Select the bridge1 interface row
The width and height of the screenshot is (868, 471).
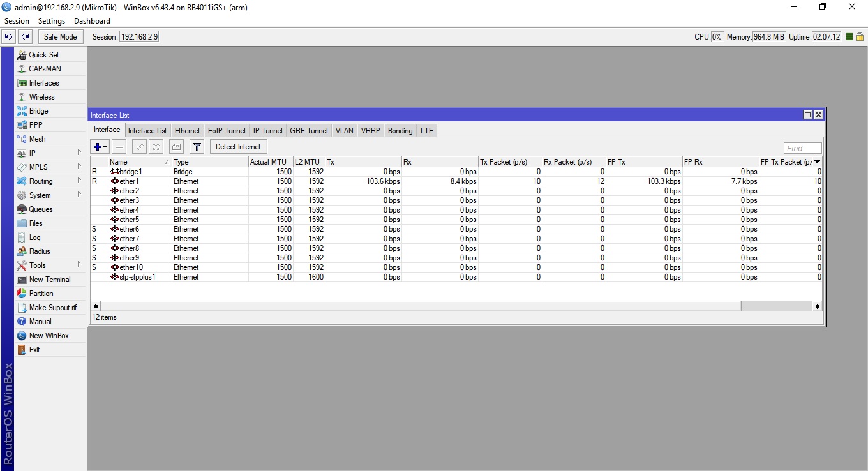point(456,172)
